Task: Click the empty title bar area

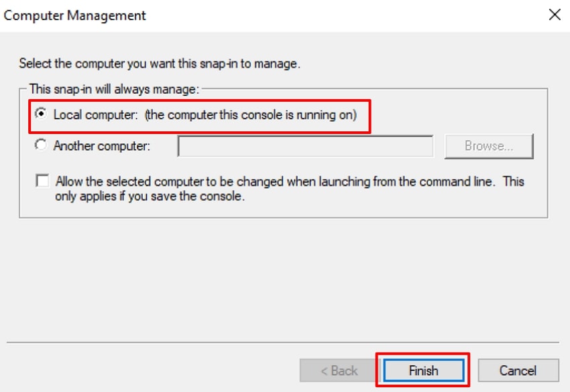Action: (x=335, y=15)
